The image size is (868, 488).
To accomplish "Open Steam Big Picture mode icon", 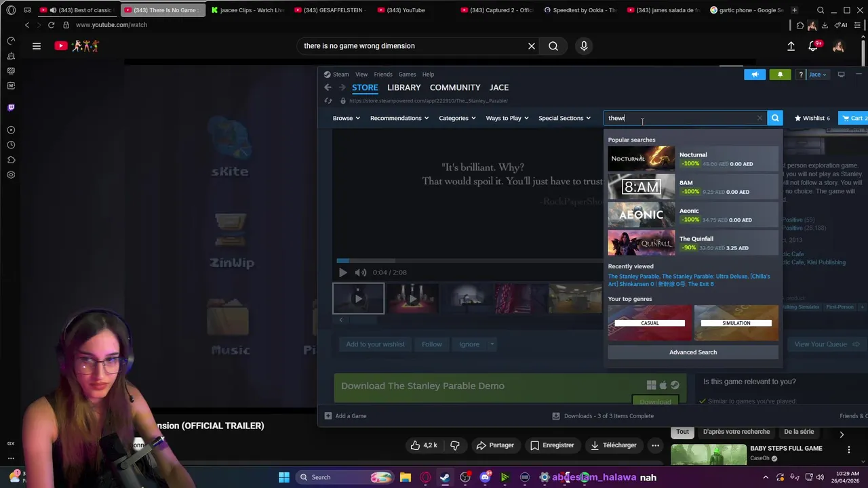I will point(841,75).
